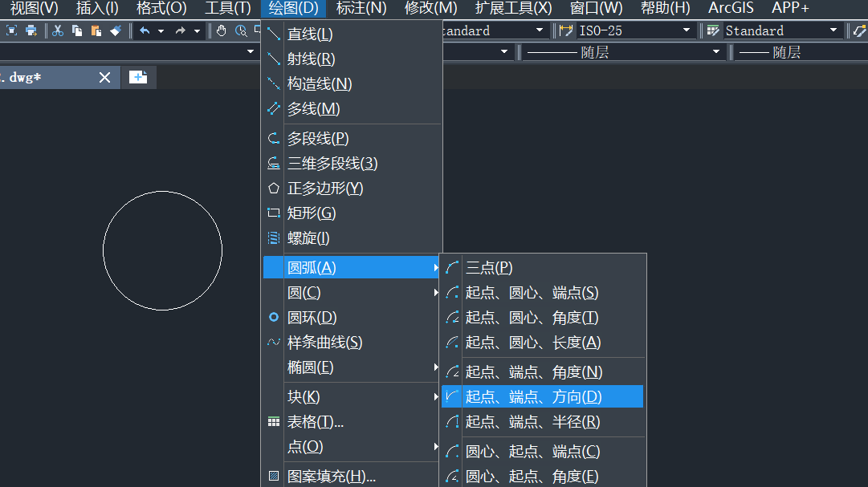The width and height of the screenshot is (868, 487).
Task: Open the 修改(M) menu
Action: 430,8
